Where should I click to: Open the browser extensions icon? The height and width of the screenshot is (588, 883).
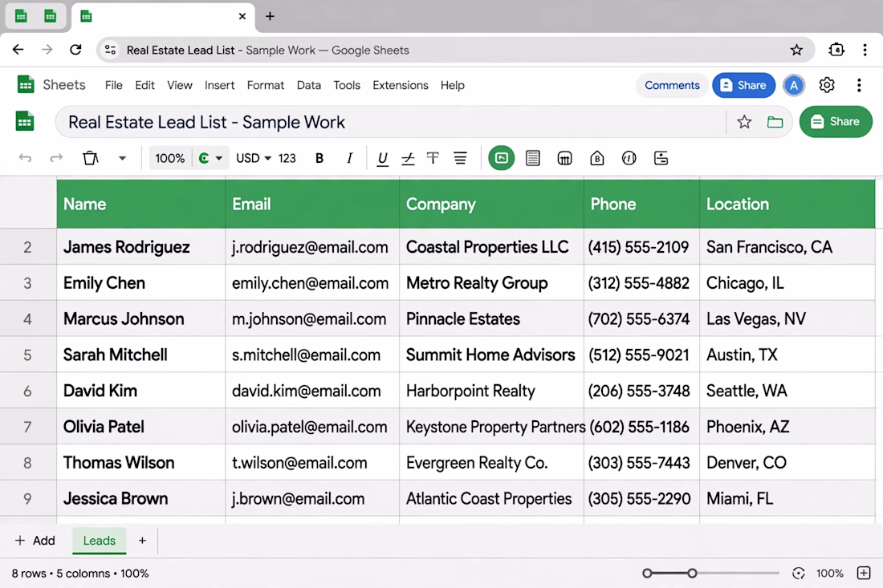pyautogui.click(x=836, y=50)
